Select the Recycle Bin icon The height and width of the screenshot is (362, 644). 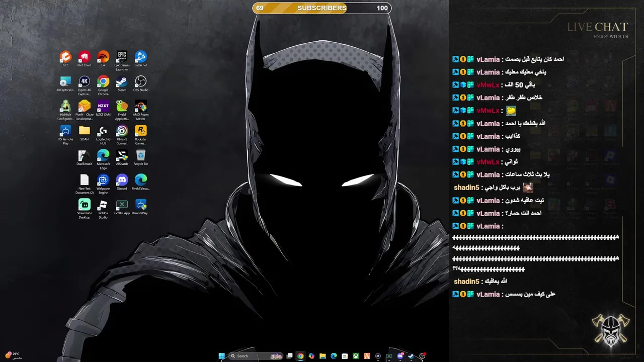tap(140, 157)
